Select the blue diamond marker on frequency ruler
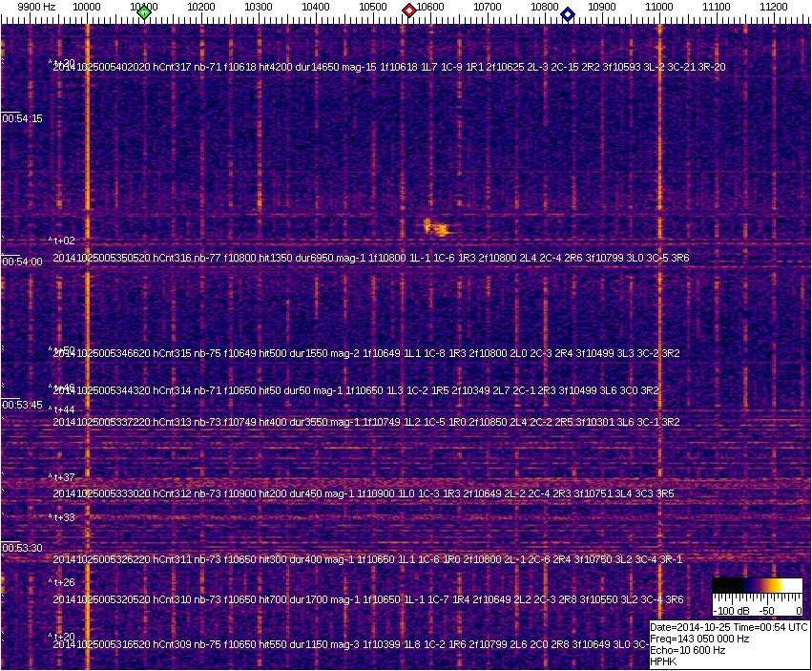Screen dimensions: 812x671 pos(568,13)
